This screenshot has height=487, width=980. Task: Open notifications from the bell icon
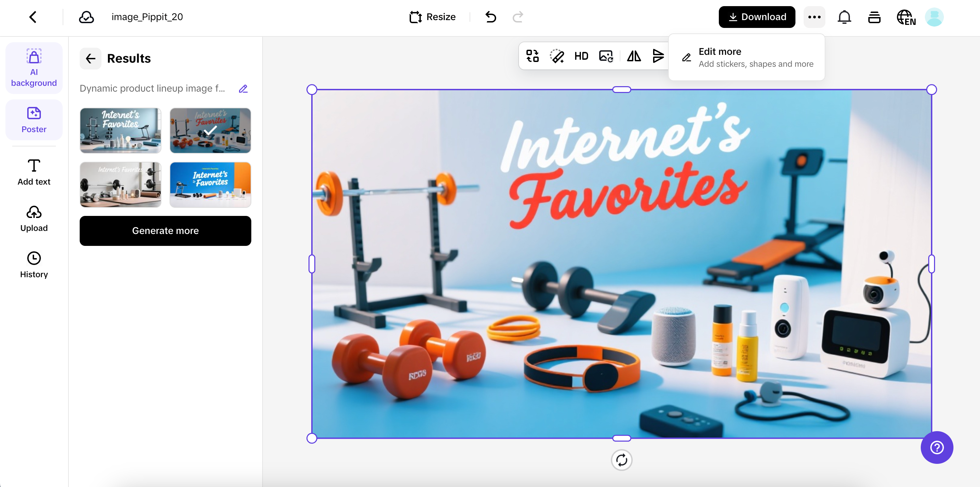click(844, 17)
